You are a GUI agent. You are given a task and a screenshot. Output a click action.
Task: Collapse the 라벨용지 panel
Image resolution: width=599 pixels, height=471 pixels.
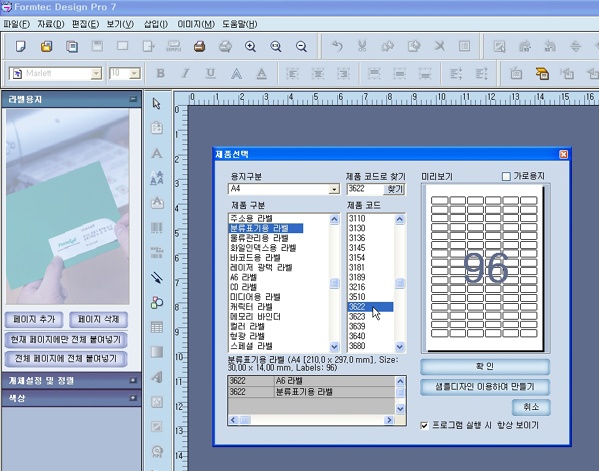pyautogui.click(x=133, y=99)
